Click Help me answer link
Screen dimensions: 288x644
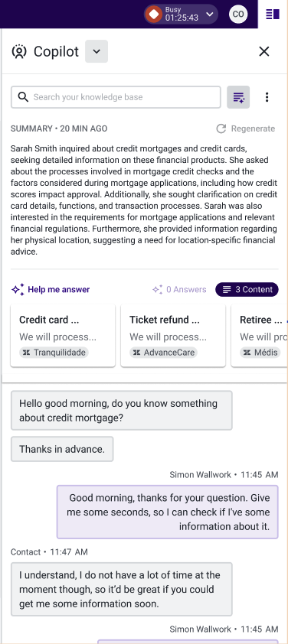[x=51, y=290]
